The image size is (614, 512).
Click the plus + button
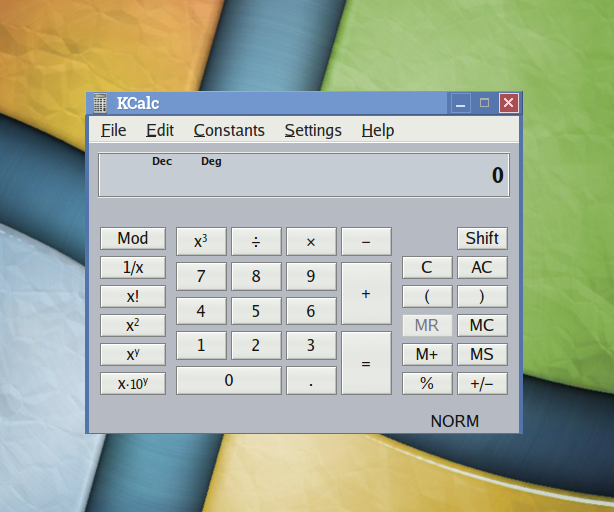(x=366, y=293)
